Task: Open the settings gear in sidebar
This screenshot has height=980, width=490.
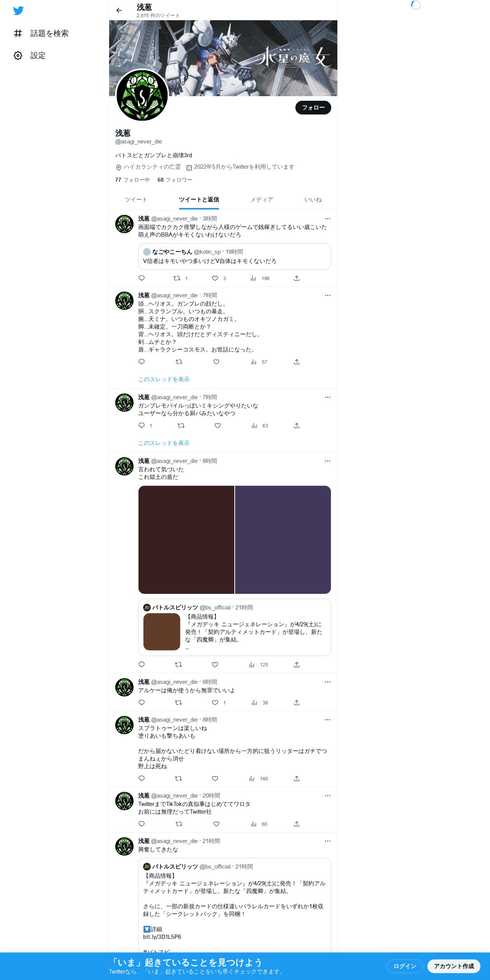Action: click(18, 56)
